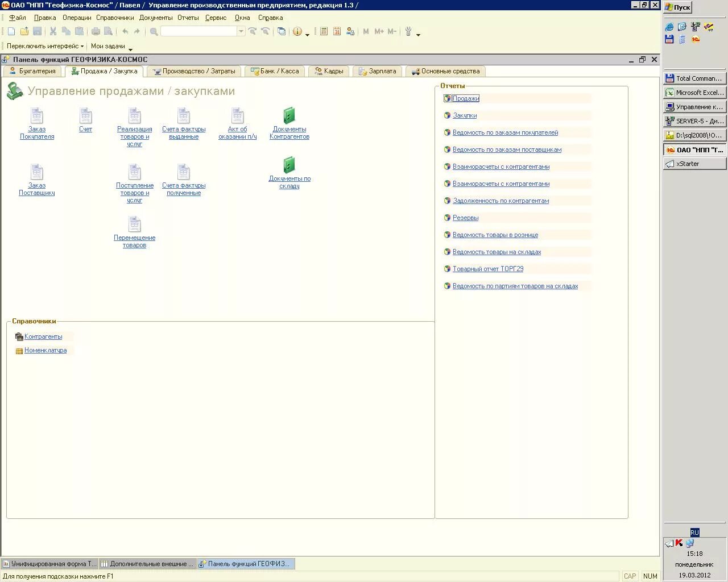Open Ведомость по заказам поставщикам report
Viewport: 728px width, 582px height.
[507, 149]
